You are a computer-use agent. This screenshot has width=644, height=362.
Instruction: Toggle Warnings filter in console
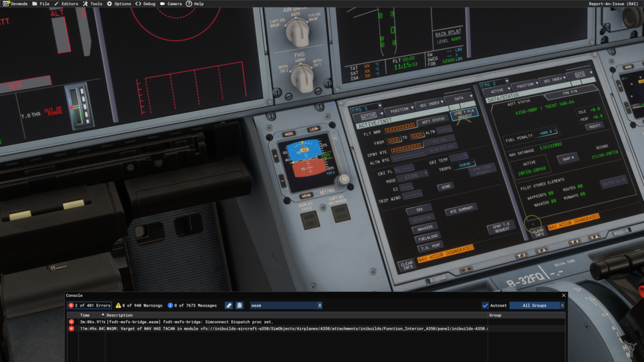(139, 305)
